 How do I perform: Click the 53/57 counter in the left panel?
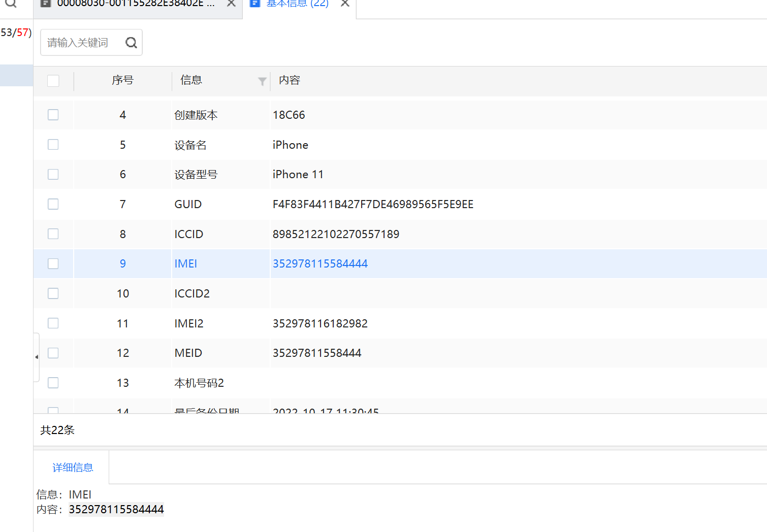click(x=16, y=32)
